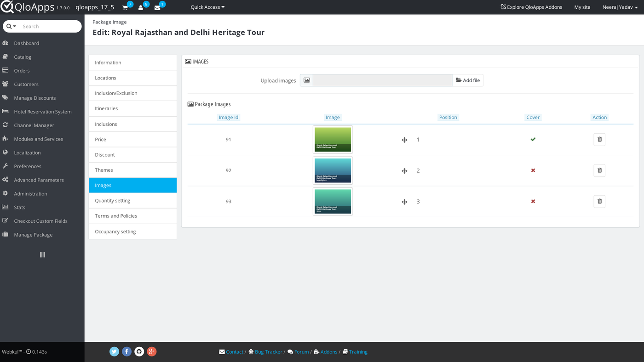The image size is (644, 362).
Task: Open the messages envelope icon in header
Action: (x=157, y=7)
